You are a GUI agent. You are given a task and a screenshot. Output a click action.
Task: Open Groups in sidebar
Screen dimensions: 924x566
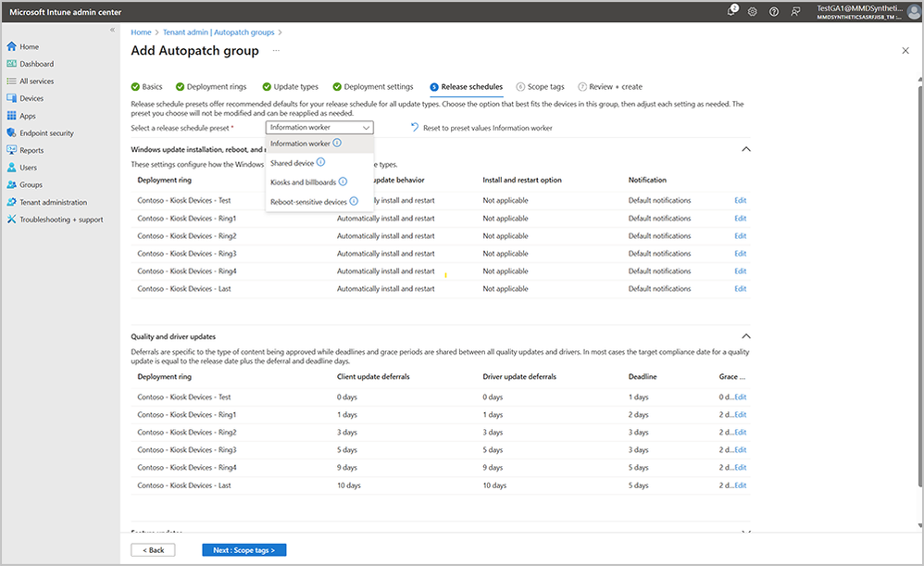click(x=31, y=184)
